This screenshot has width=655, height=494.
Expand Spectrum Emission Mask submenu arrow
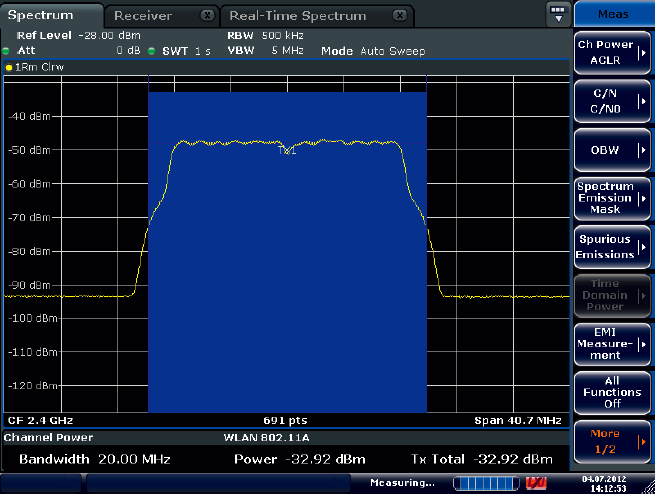click(x=642, y=198)
